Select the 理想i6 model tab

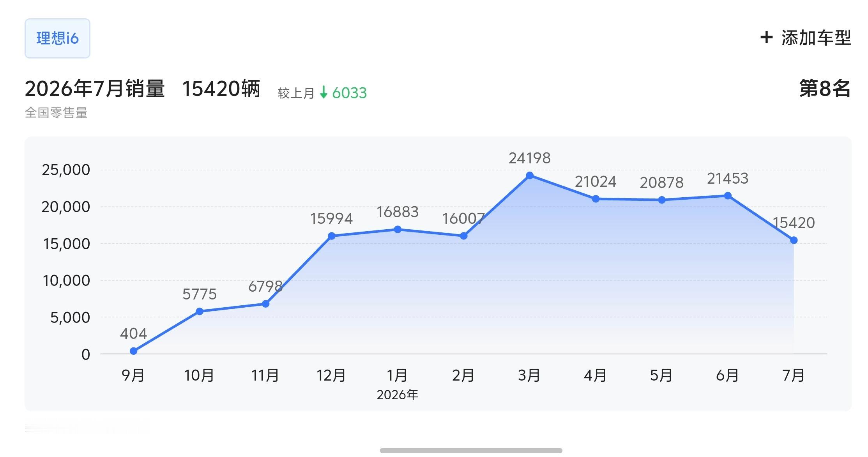coord(57,38)
